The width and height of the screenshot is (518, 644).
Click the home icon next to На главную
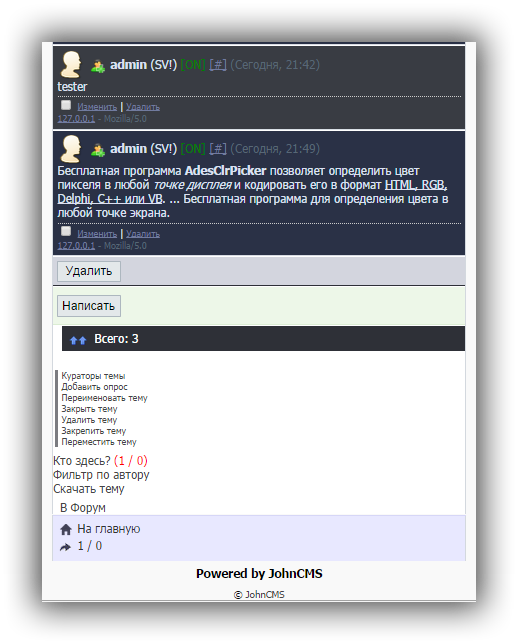[x=66, y=529]
